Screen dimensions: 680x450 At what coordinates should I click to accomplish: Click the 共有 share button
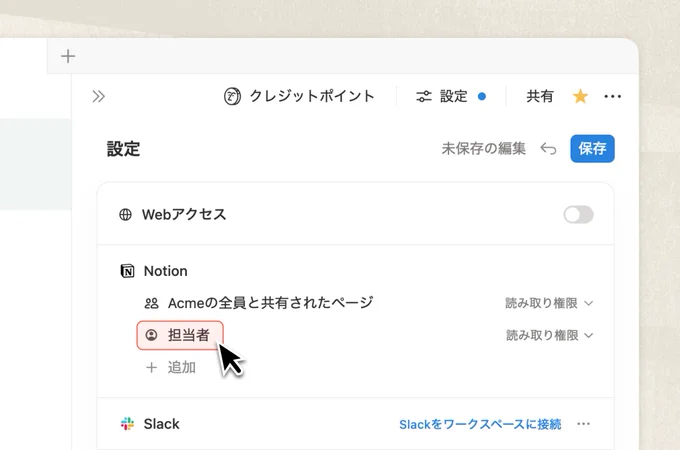click(x=540, y=96)
